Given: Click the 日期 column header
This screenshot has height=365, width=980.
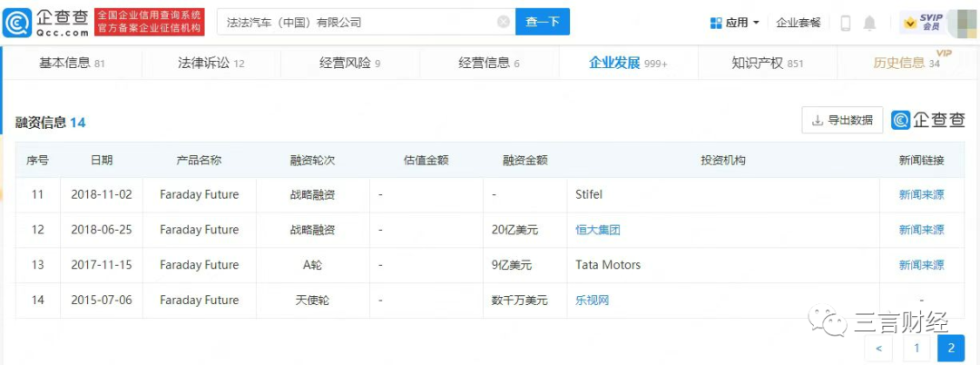Looking at the screenshot, I should [x=102, y=160].
